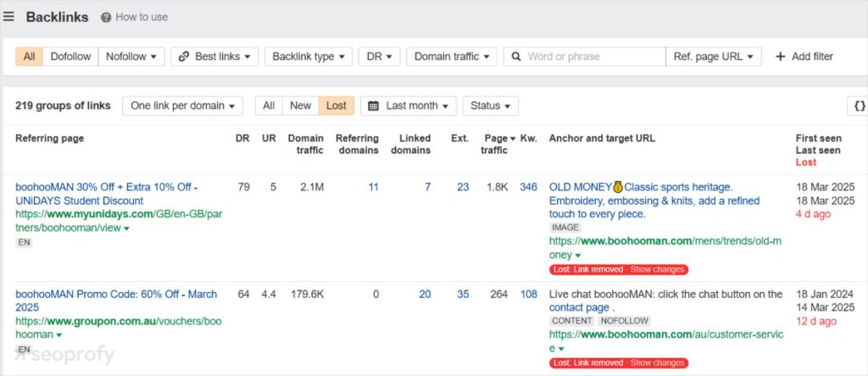Select the Dofollow filter

click(x=70, y=57)
